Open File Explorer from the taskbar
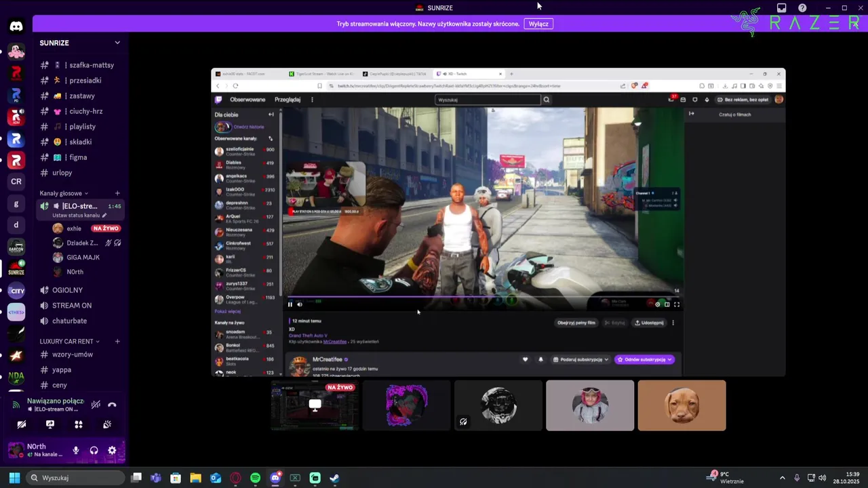This screenshot has width=868, height=488. coord(195,478)
